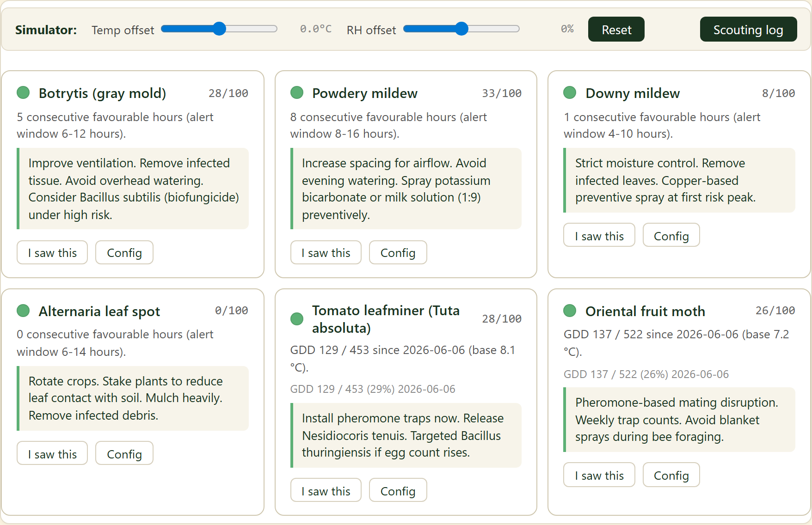Click the Downy mildew green status dot
This screenshot has width=812, height=525.
click(570, 93)
